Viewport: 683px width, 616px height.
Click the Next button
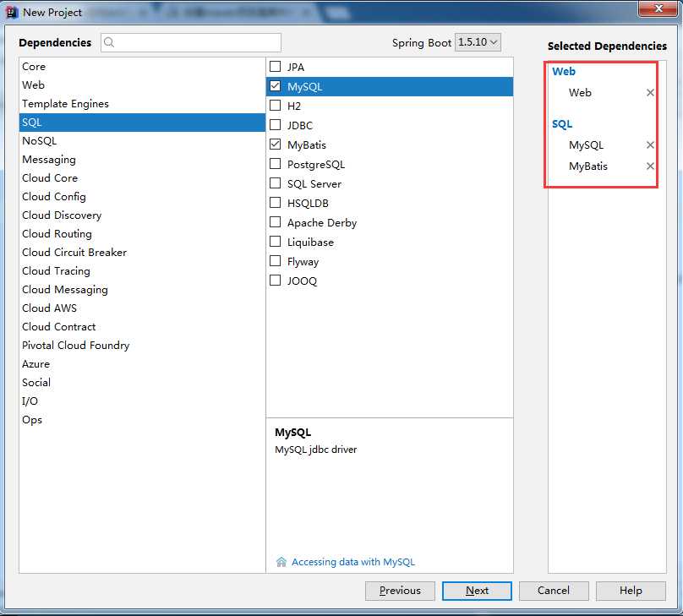[x=477, y=591]
